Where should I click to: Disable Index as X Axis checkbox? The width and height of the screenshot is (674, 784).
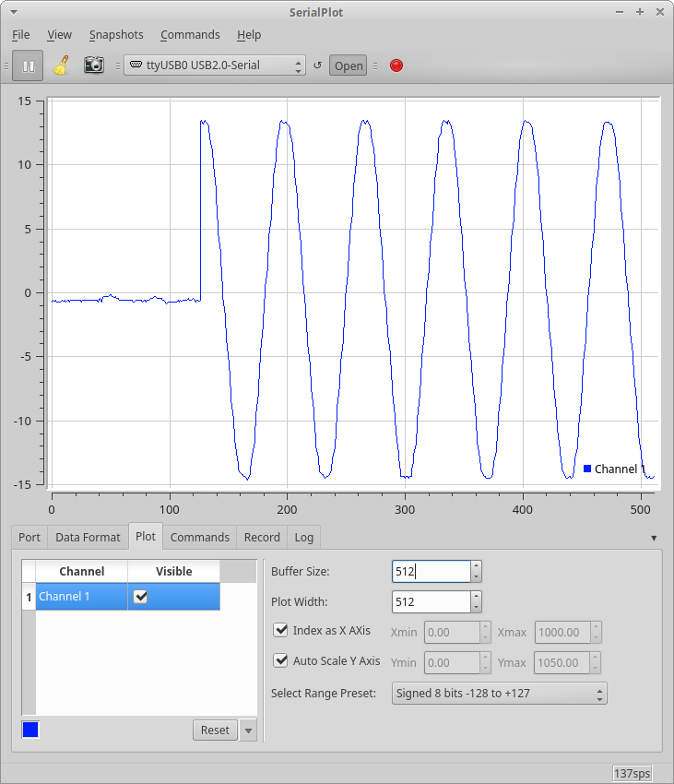[x=281, y=631]
